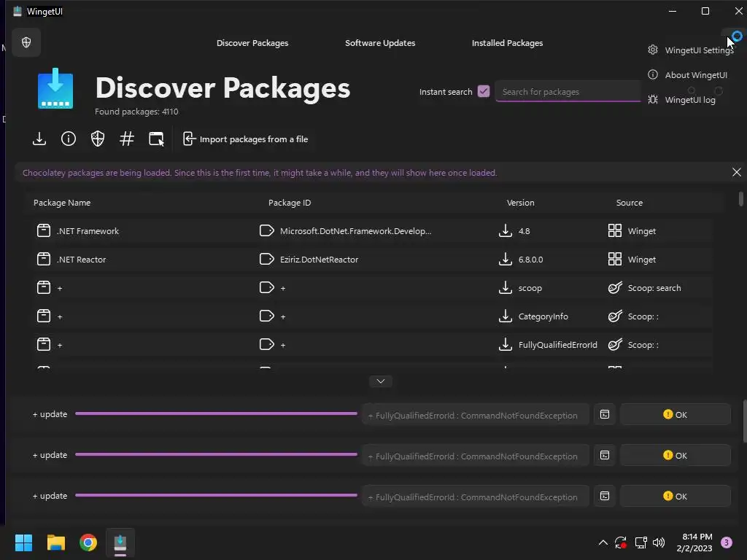Click the interactive installation window icon

coord(156,139)
